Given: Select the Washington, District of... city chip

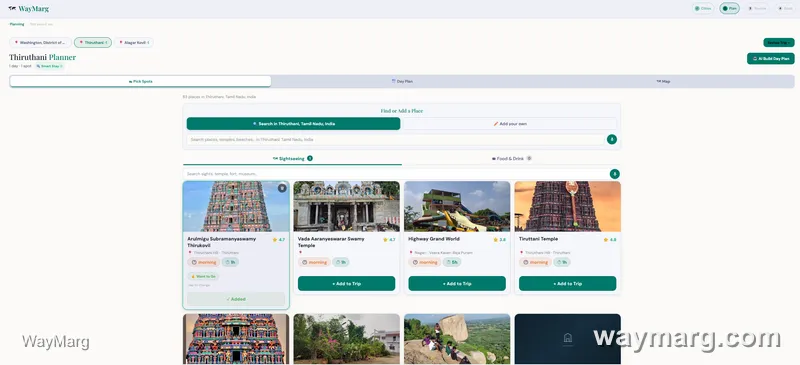Looking at the screenshot, I should [40, 42].
